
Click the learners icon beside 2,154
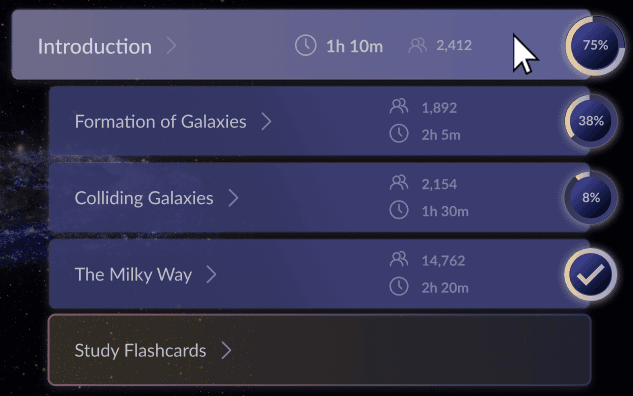399,183
